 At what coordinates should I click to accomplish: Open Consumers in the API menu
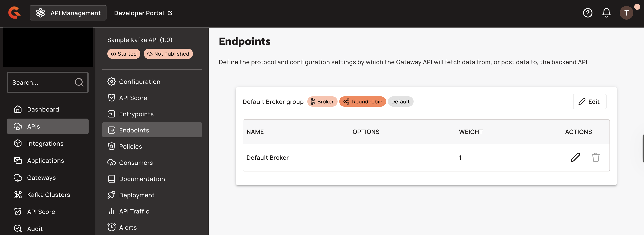135,163
